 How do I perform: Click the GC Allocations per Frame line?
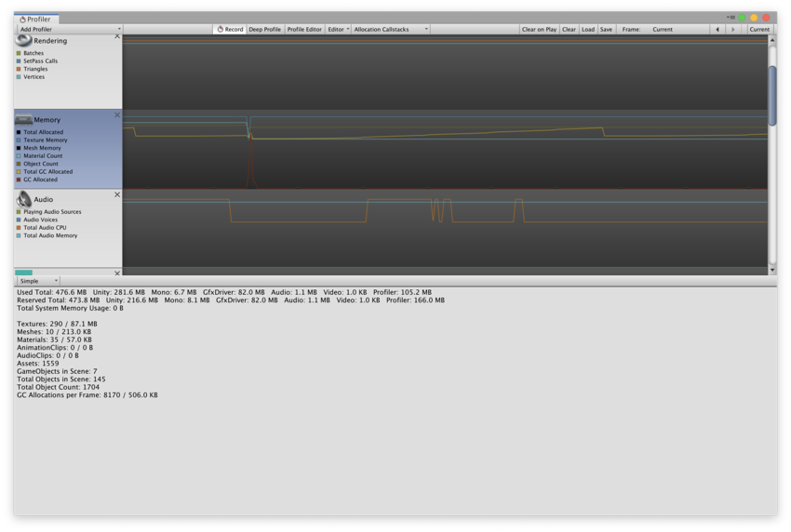point(87,395)
